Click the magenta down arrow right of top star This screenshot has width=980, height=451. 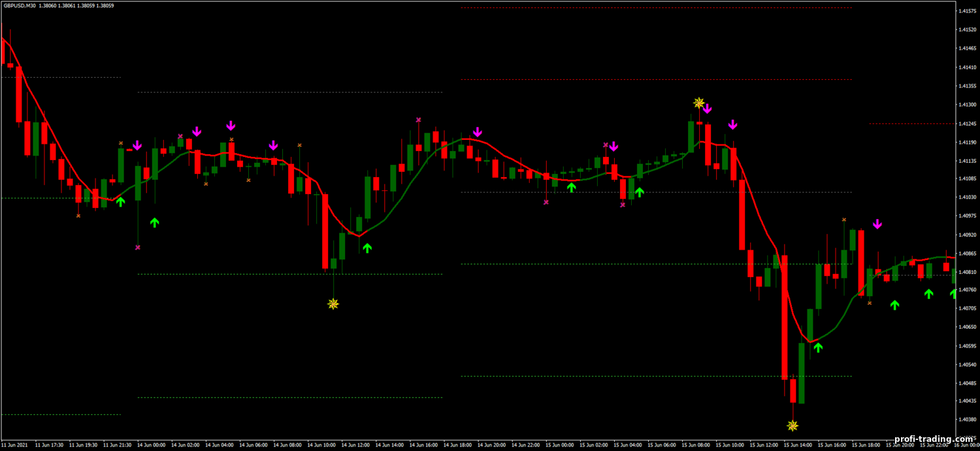708,109
